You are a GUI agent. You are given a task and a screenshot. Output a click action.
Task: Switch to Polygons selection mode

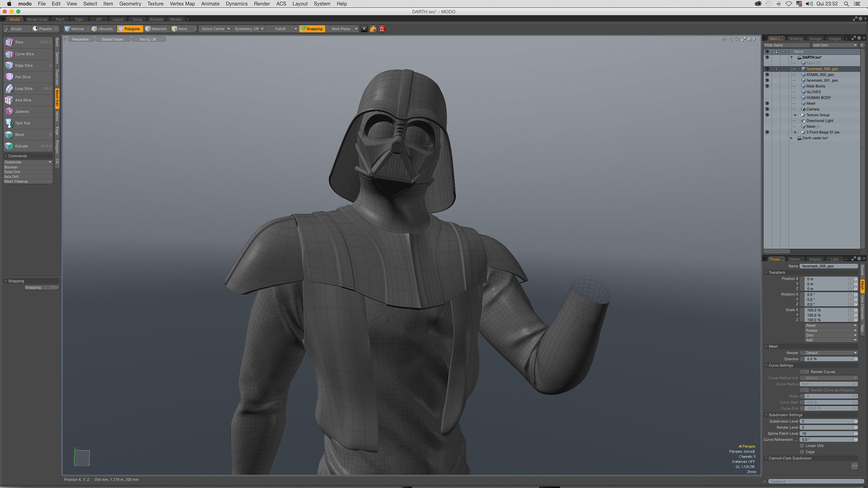pos(130,29)
